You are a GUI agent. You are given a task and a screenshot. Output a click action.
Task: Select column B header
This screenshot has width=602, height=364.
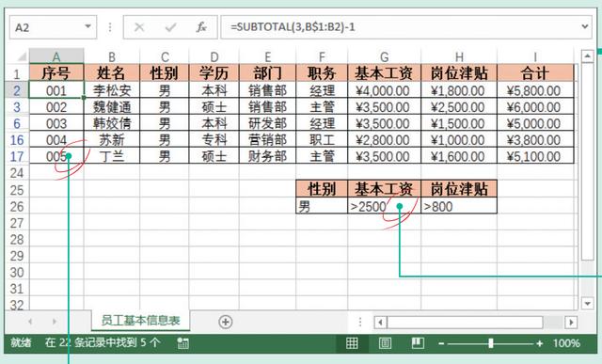pyautogui.click(x=112, y=56)
